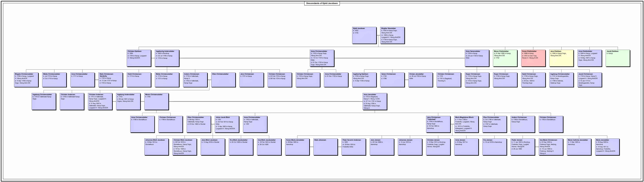Screen dimensions: 644x182
Task: Click the Niels Johansen person box
Action: click(326, 147)
